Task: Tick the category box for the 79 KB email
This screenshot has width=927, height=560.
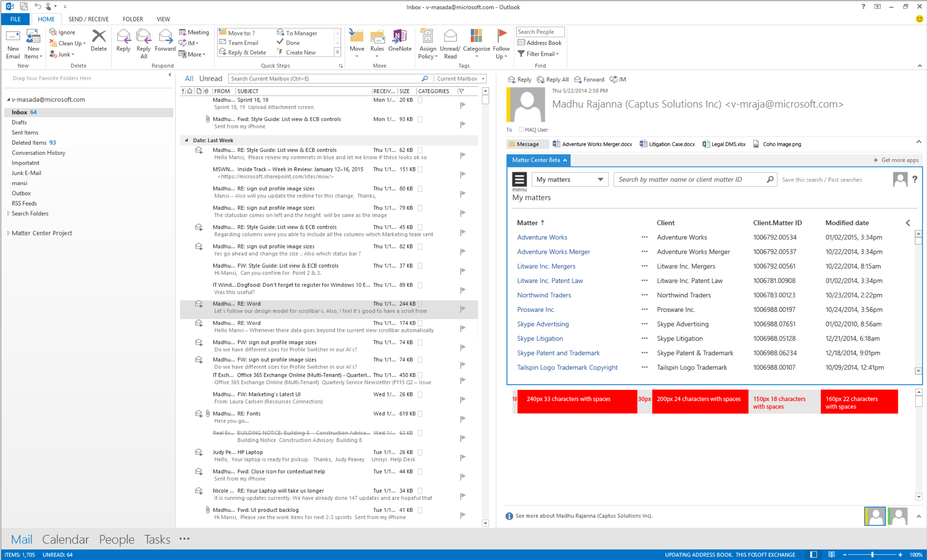Action: tap(420, 208)
